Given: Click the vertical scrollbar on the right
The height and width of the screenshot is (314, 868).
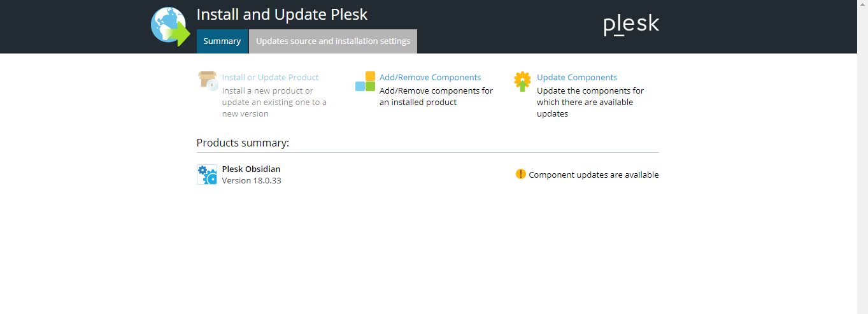Looking at the screenshot, I should [x=862, y=157].
